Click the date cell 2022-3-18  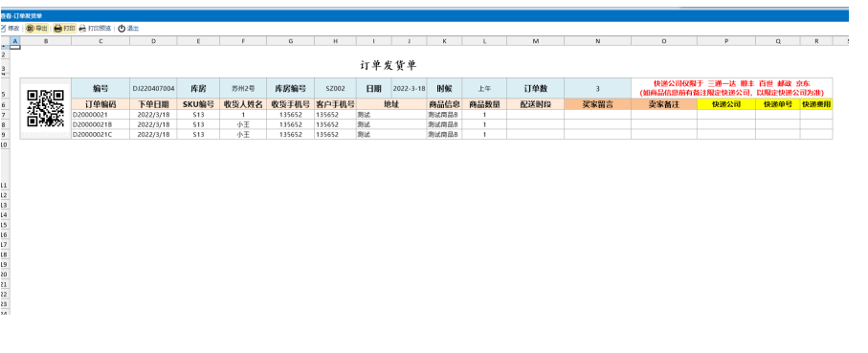coord(409,89)
